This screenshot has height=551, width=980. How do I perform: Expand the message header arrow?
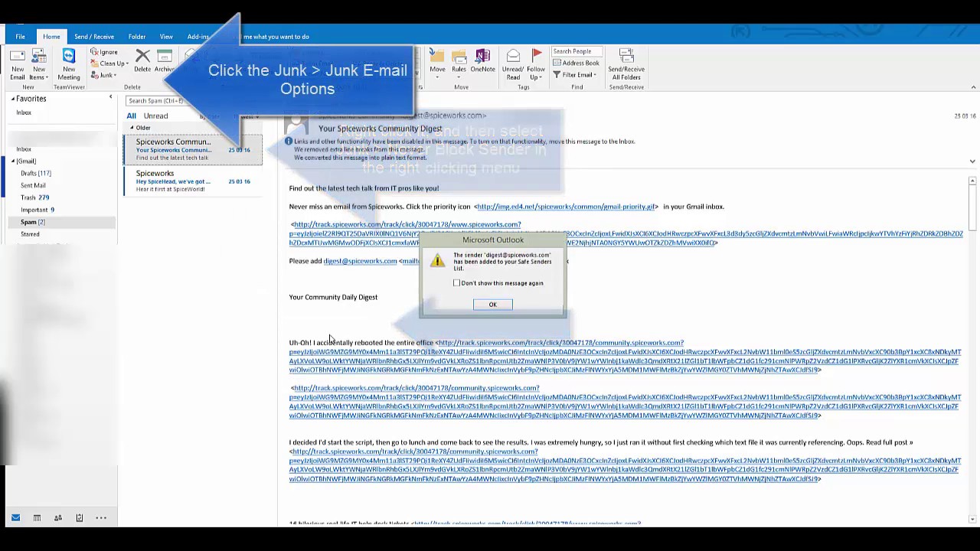click(x=972, y=161)
